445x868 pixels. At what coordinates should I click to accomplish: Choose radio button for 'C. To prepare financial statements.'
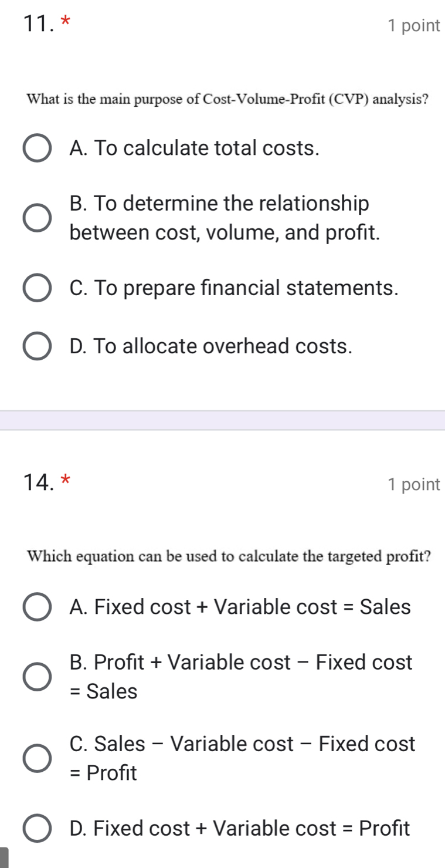pos(36,289)
